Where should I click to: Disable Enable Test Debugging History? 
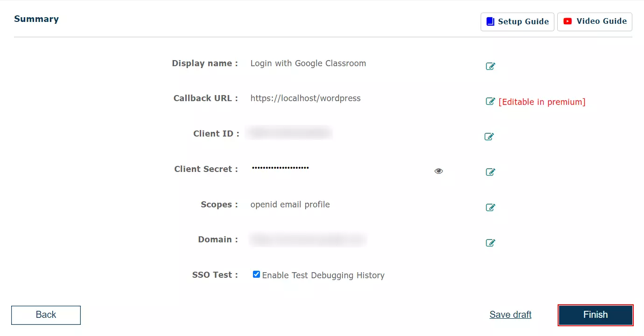[x=256, y=274]
